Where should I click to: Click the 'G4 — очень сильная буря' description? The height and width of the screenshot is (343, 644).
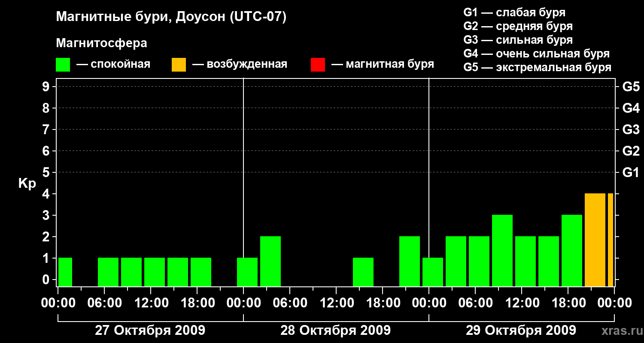(537, 54)
